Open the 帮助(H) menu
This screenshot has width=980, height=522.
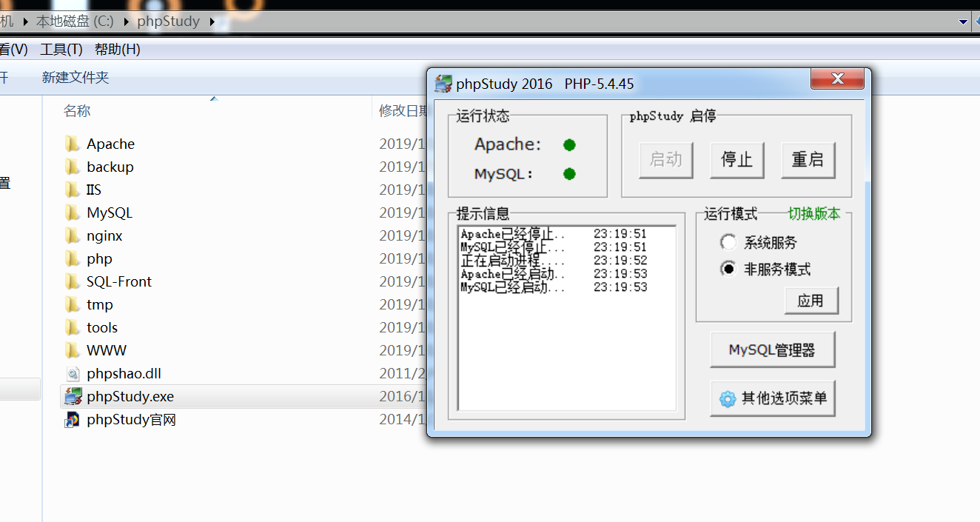pos(118,50)
